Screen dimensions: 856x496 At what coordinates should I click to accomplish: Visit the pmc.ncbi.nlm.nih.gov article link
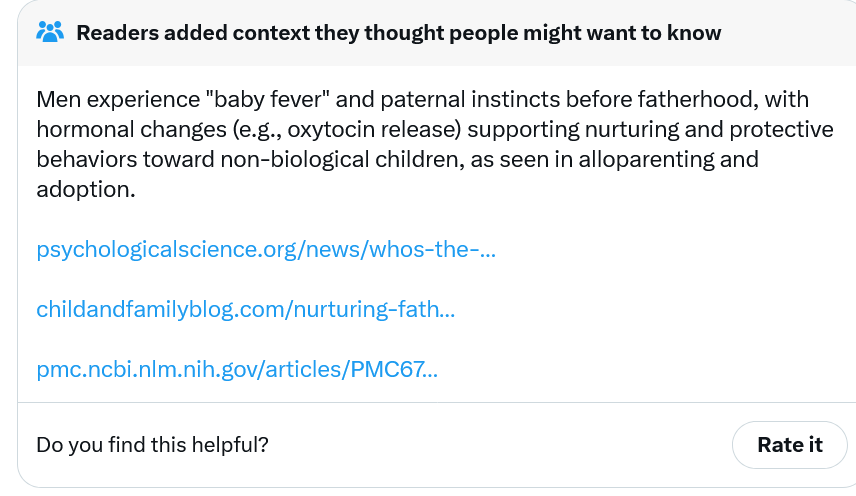pos(237,370)
